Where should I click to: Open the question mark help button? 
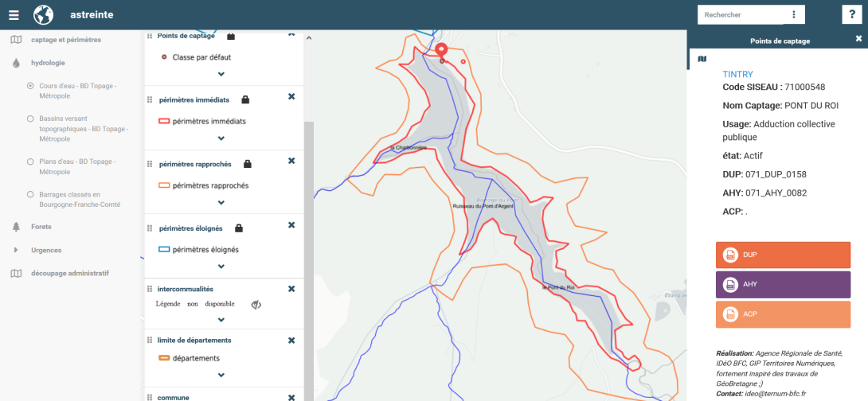coord(851,14)
